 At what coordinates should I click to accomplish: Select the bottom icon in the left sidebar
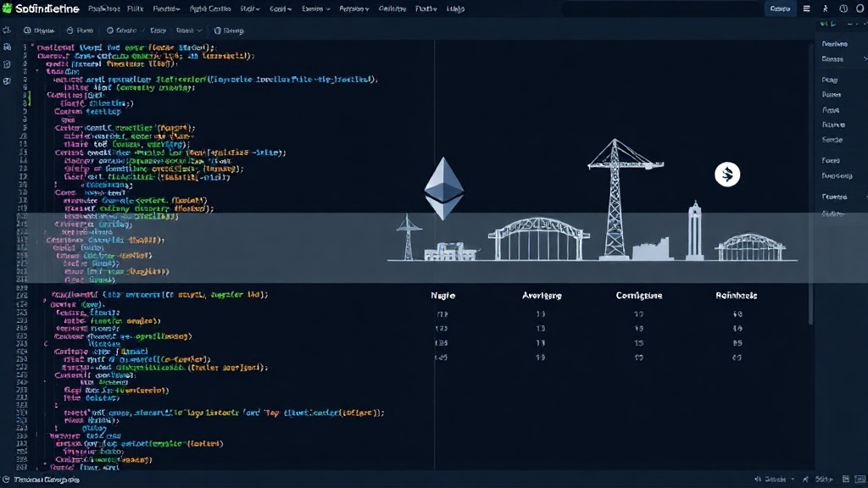click(x=7, y=80)
